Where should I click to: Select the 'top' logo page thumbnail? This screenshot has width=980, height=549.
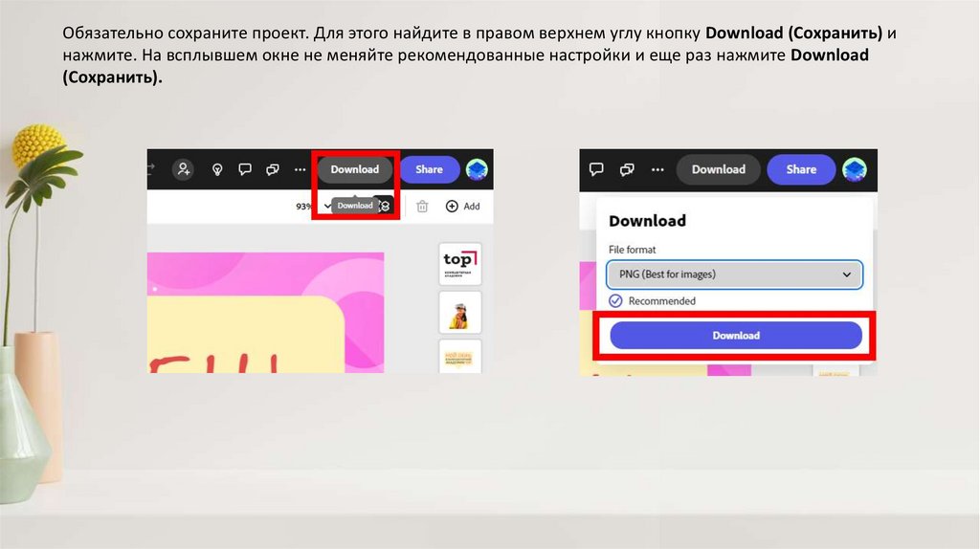(460, 264)
